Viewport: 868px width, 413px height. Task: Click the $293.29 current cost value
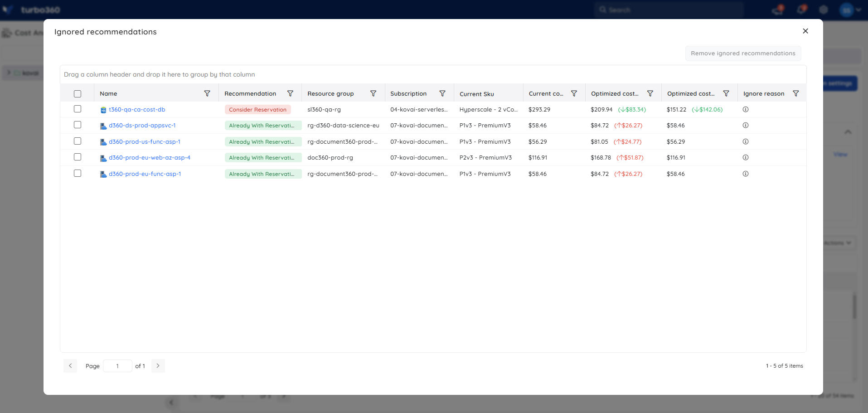point(539,109)
